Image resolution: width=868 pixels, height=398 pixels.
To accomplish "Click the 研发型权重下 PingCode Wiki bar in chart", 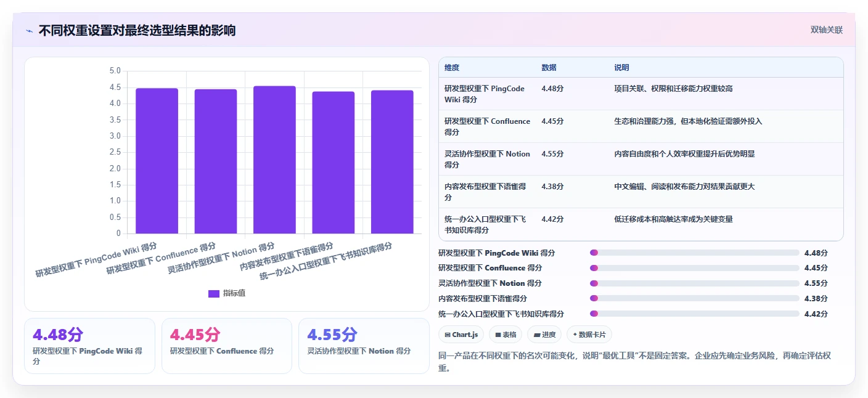I will point(157,161).
